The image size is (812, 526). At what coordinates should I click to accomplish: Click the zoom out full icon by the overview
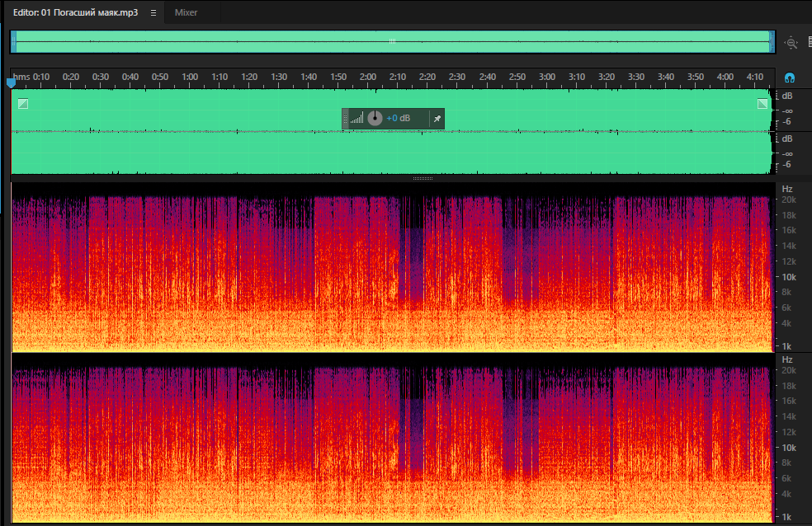click(x=791, y=43)
